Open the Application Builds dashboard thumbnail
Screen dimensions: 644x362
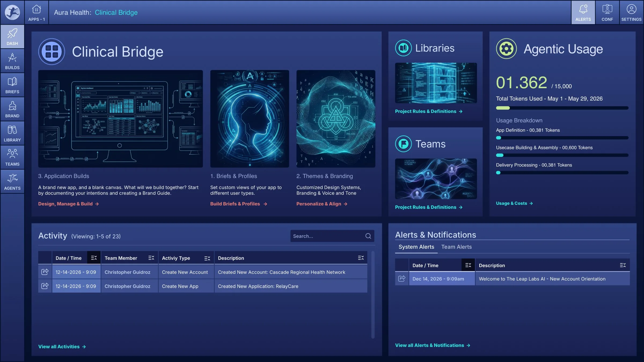[120, 119]
